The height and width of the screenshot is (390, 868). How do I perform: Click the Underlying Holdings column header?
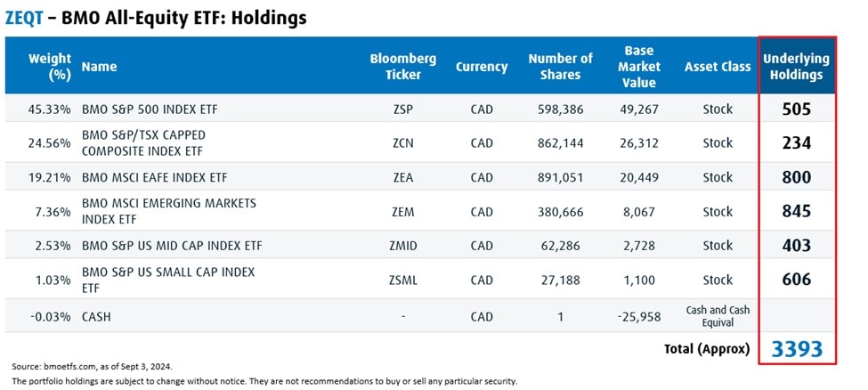796,67
